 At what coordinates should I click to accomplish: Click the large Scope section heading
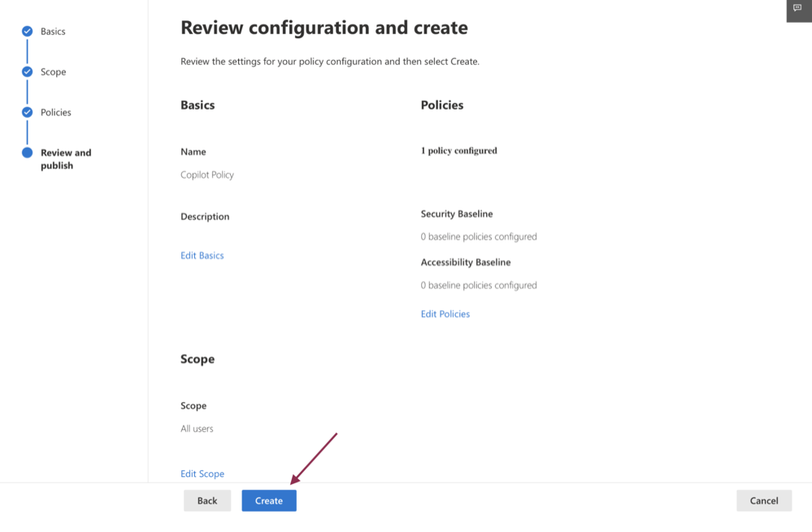click(x=198, y=359)
